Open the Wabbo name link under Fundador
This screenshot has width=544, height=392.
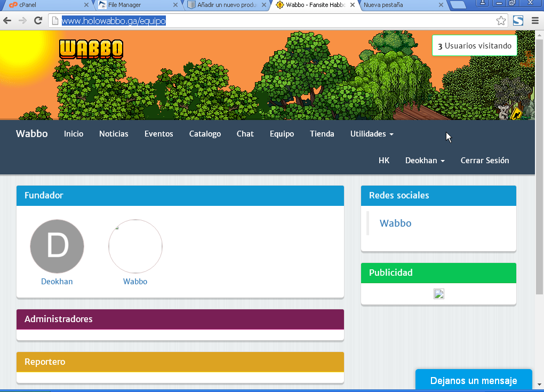(x=135, y=282)
